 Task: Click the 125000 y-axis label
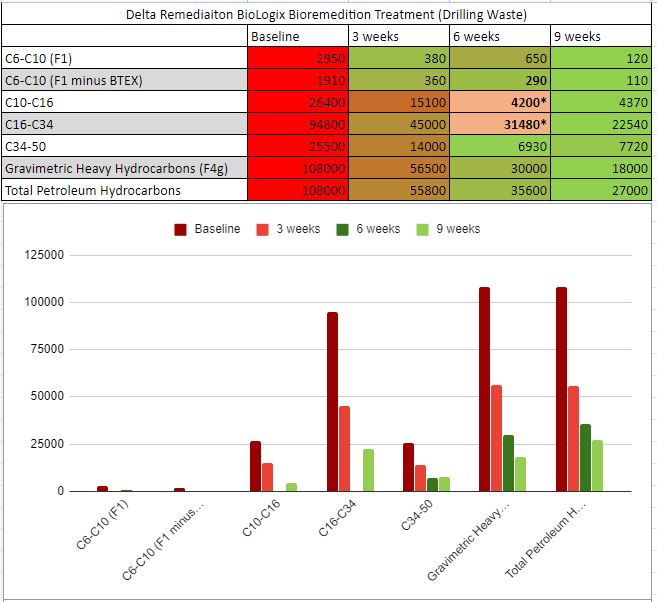tap(44, 255)
